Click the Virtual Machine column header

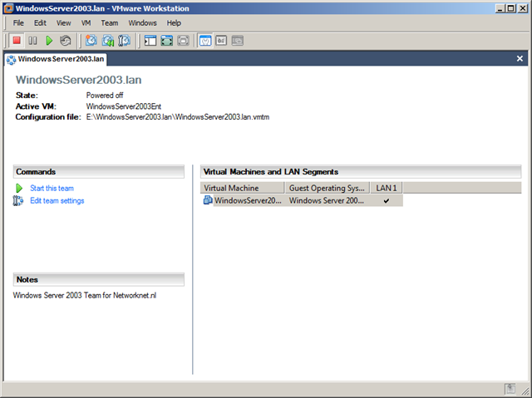[x=242, y=188]
